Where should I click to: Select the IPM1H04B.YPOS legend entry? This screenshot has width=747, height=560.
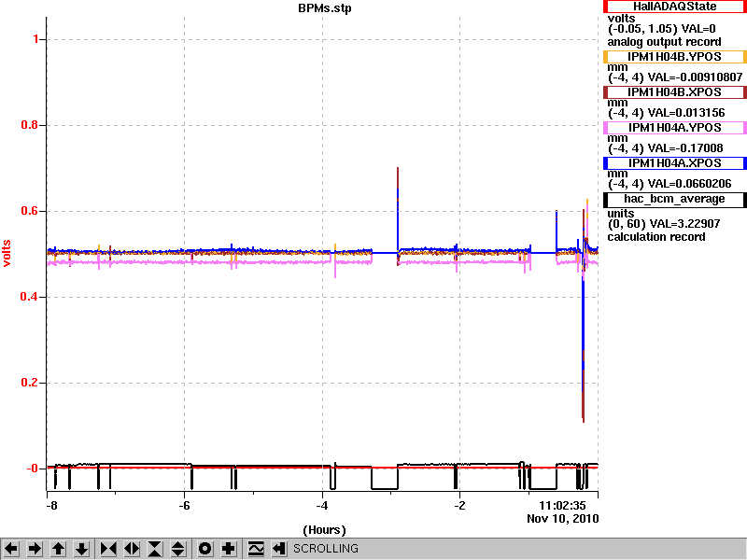point(674,57)
